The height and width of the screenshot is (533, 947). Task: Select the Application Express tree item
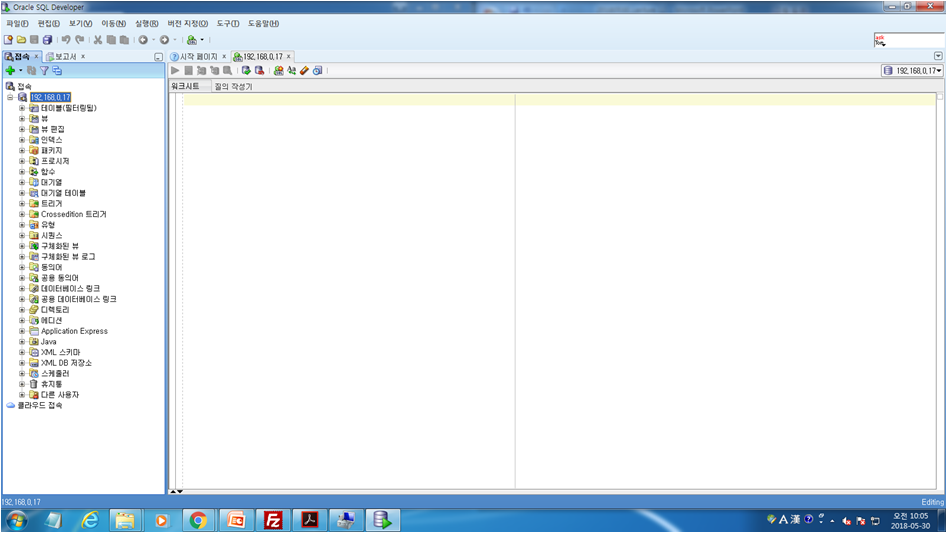point(74,331)
